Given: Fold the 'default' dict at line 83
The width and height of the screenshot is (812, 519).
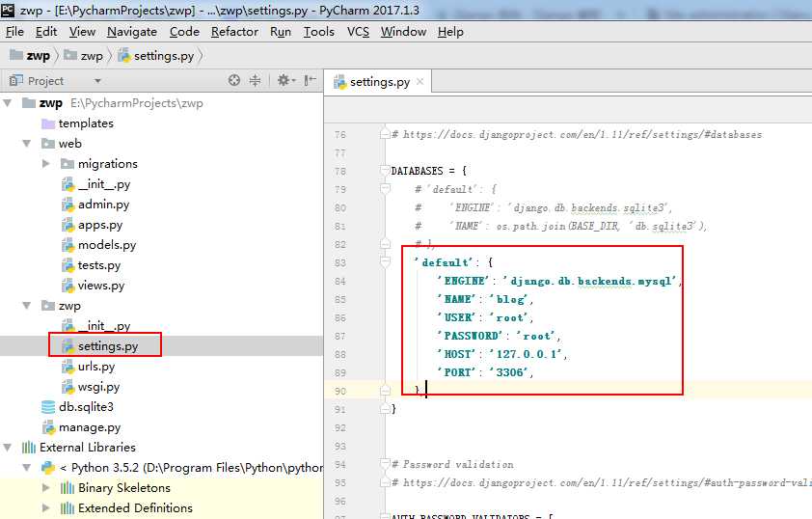Looking at the screenshot, I should (385, 262).
